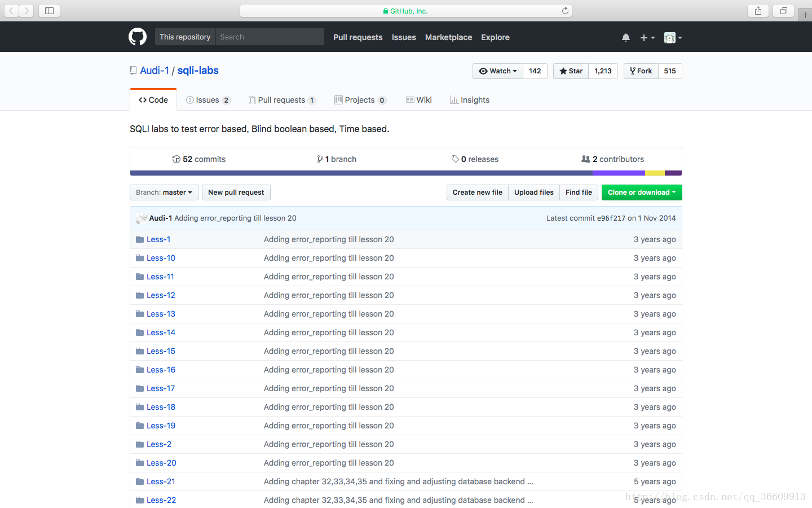Screen dimensions: 812x508
Task: Go forward with Safari's forward arrow
Action: 27,11
